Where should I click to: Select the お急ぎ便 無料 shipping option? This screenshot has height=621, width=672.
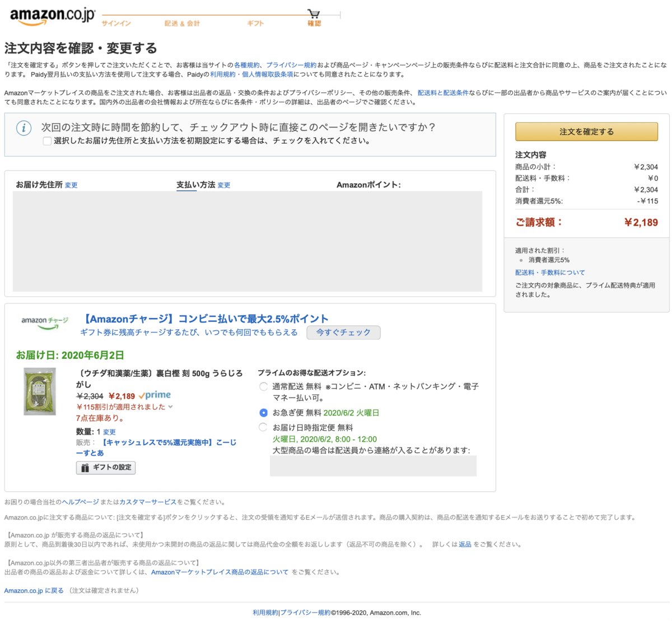point(263,412)
